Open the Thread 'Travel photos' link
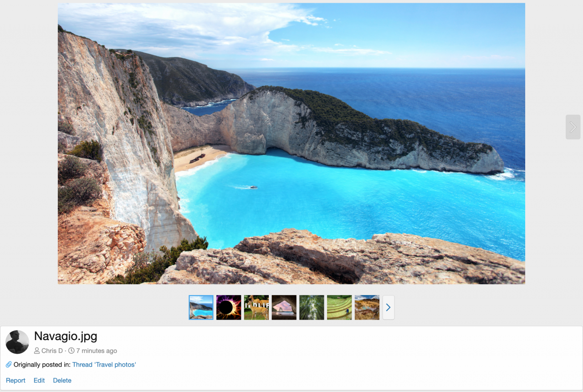The width and height of the screenshot is (583, 392). pyautogui.click(x=104, y=364)
